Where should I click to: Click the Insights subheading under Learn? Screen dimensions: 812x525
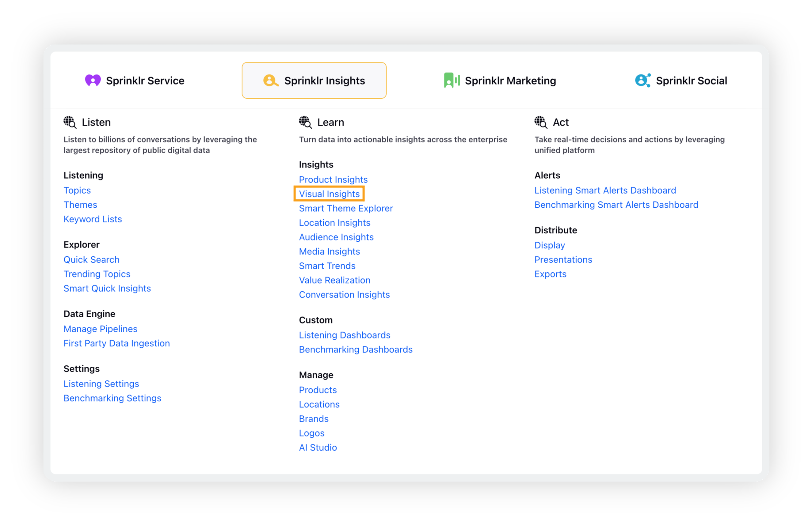click(316, 164)
